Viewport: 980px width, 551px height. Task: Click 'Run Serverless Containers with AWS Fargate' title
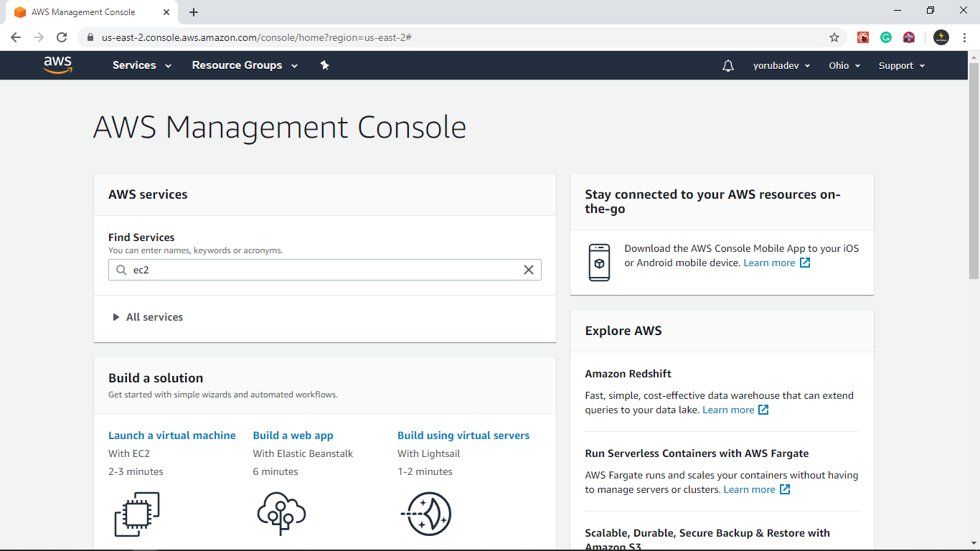(x=697, y=453)
